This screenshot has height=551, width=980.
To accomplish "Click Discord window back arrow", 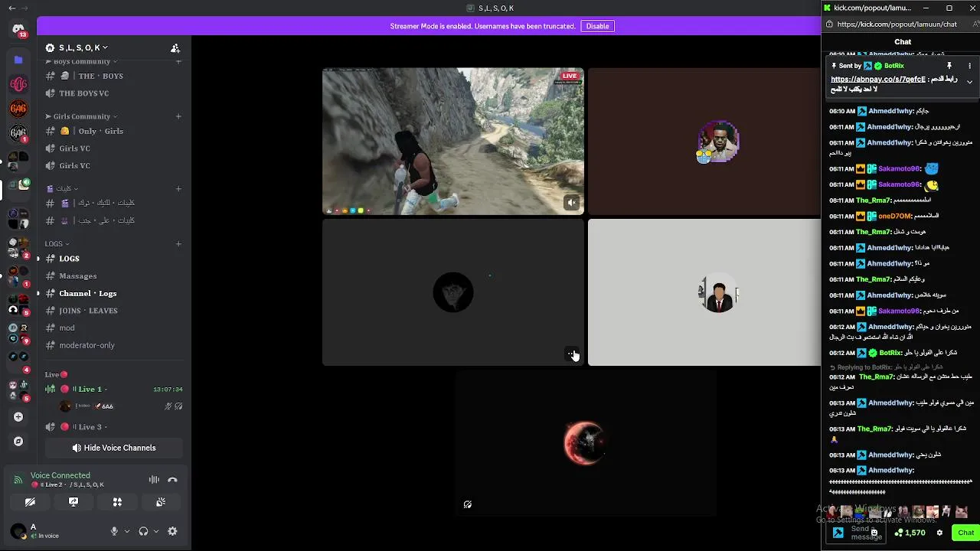I will pos(11,8).
